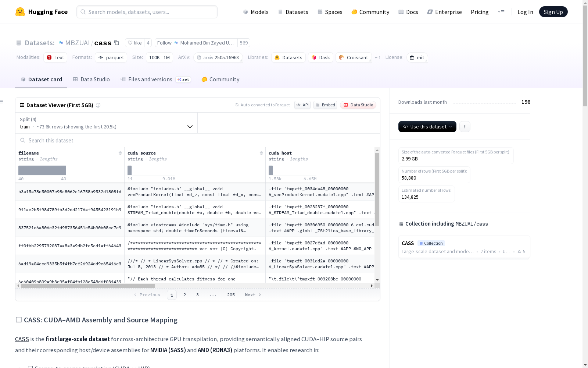Switch to the Dataset card tab
588x368 pixels.
(x=41, y=79)
